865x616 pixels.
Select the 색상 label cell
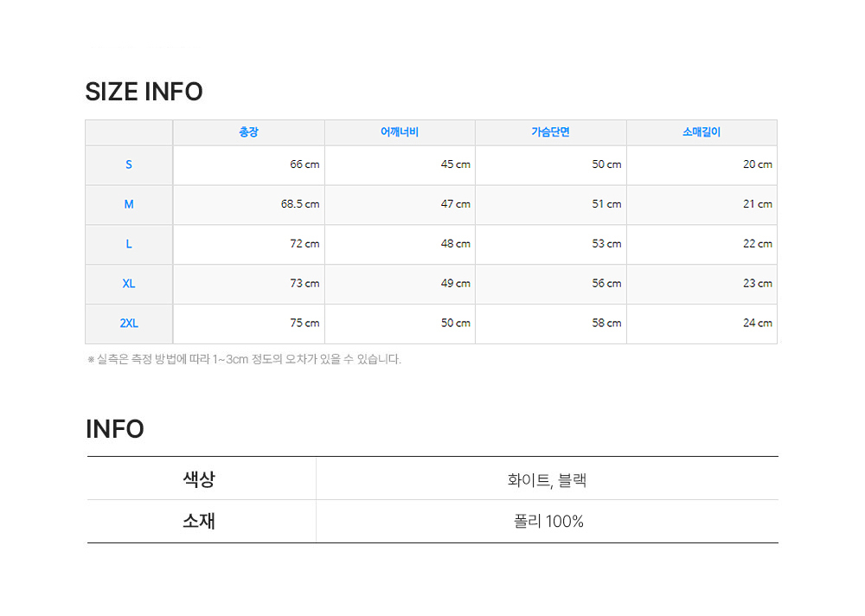(x=199, y=479)
